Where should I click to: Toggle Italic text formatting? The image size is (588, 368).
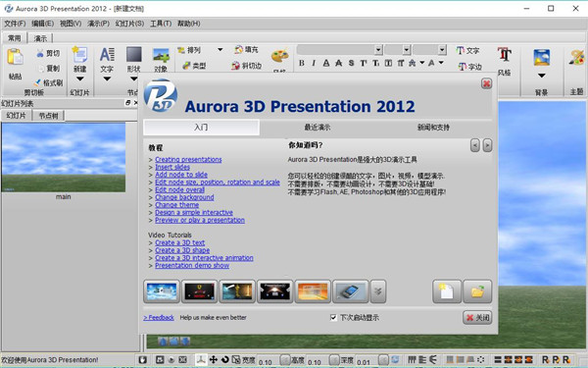click(314, 63)
